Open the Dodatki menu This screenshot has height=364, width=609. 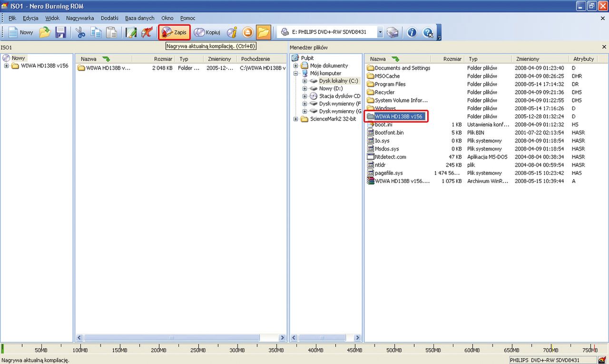pos(109,18)
